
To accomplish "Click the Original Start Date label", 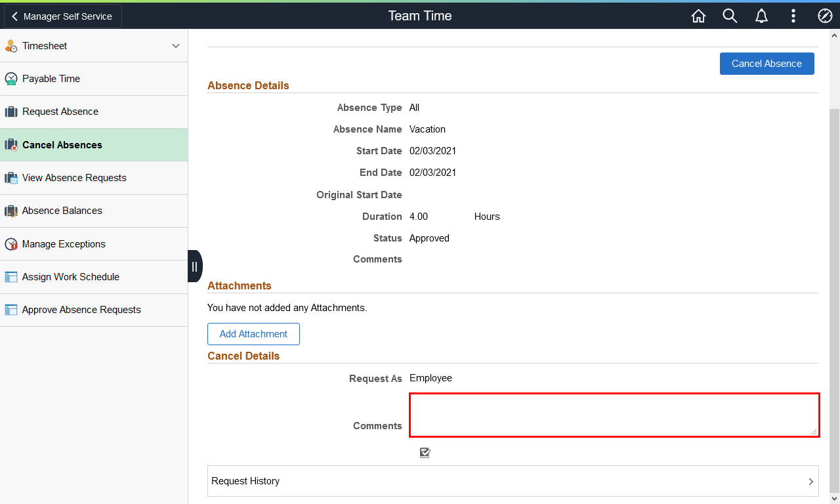I will (x=359, y=195).
